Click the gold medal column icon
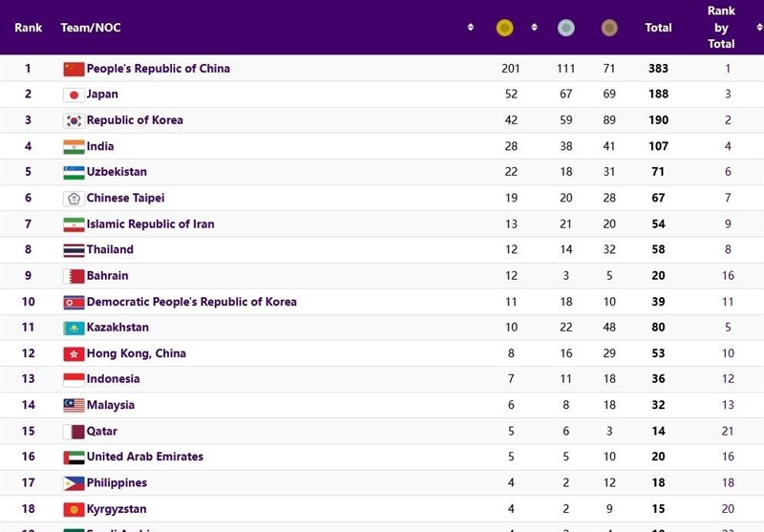The width and height of the screenshot is (764, 532). (505, 28)
